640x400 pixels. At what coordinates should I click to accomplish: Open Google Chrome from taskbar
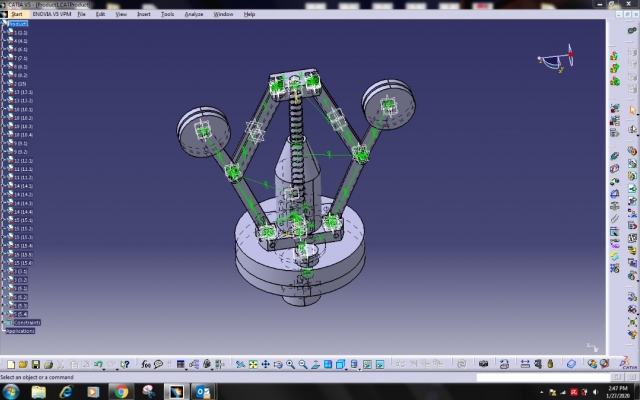(121, 392)
